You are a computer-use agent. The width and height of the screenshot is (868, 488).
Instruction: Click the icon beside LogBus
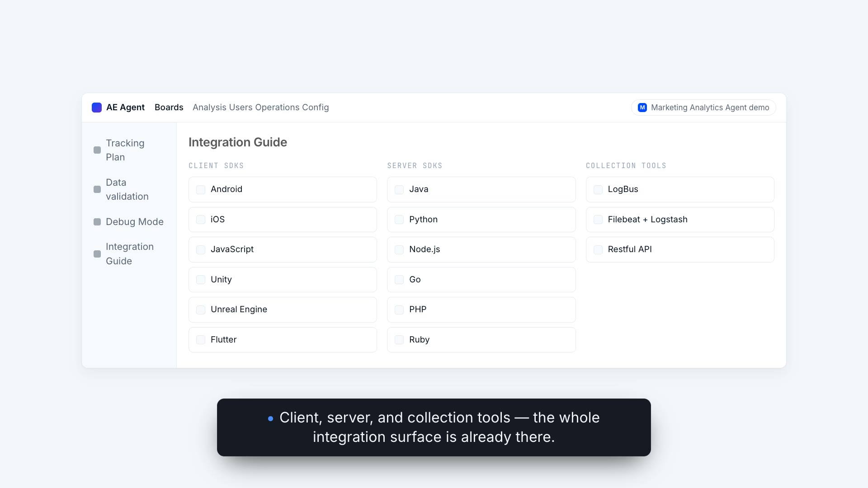pos(598,190)
